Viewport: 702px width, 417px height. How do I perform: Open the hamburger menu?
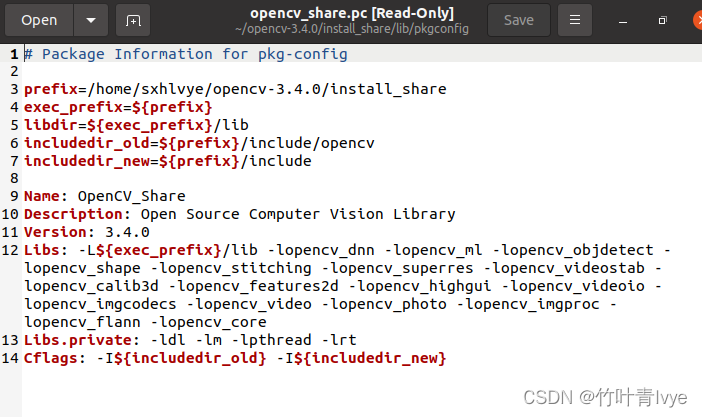575,20
